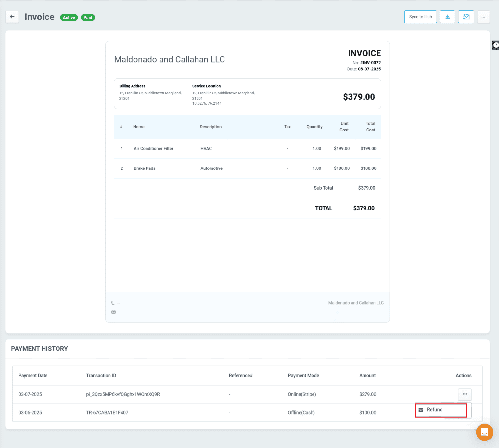Screen dimensions: 499x448
Task: Click the envelope icon in invoice footer
Action: (113, 312)
